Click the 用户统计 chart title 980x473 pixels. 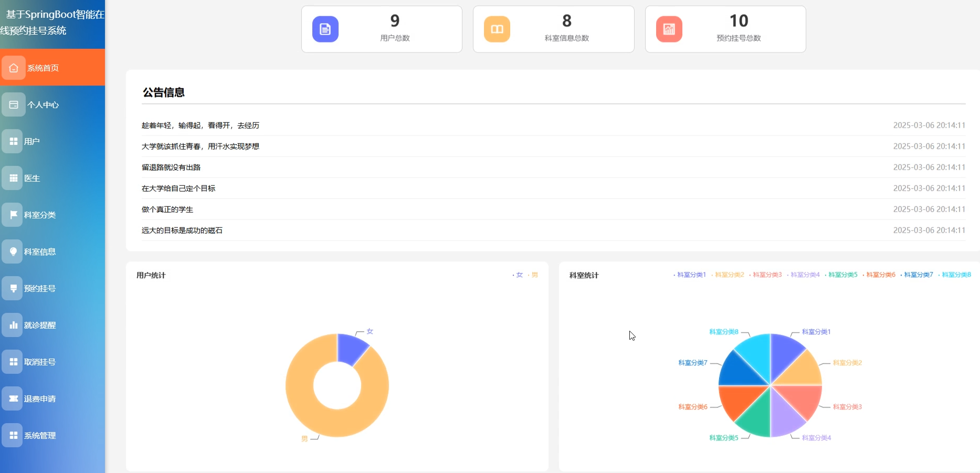pyautogui.click(x=151, y=275)
